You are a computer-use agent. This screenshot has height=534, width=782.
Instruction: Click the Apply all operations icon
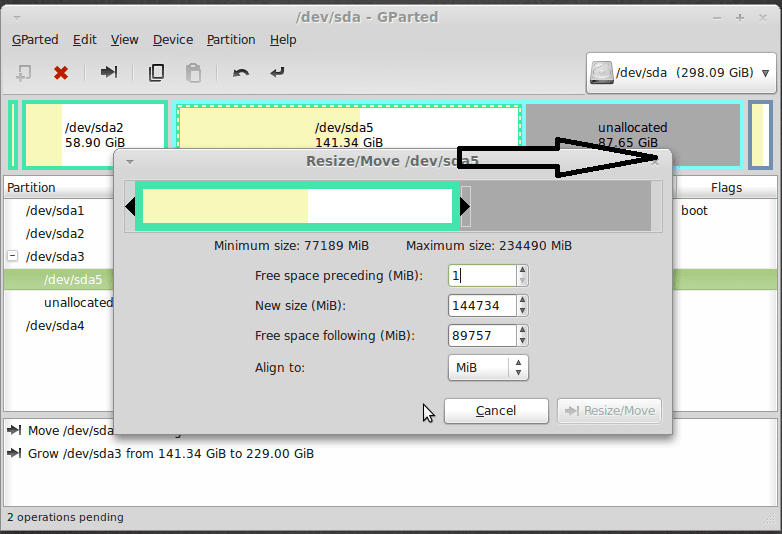click(277, 73)
